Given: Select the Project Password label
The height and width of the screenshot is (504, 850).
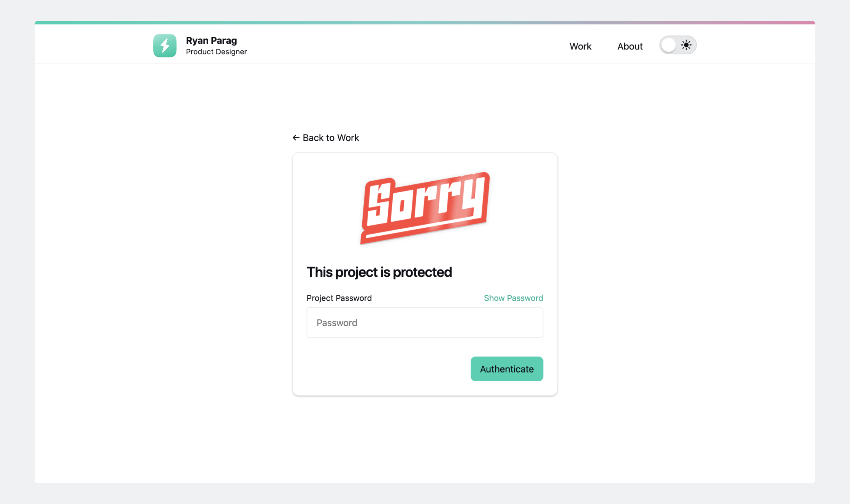Looking at the screenshot, I should click(x=339, y=298).
